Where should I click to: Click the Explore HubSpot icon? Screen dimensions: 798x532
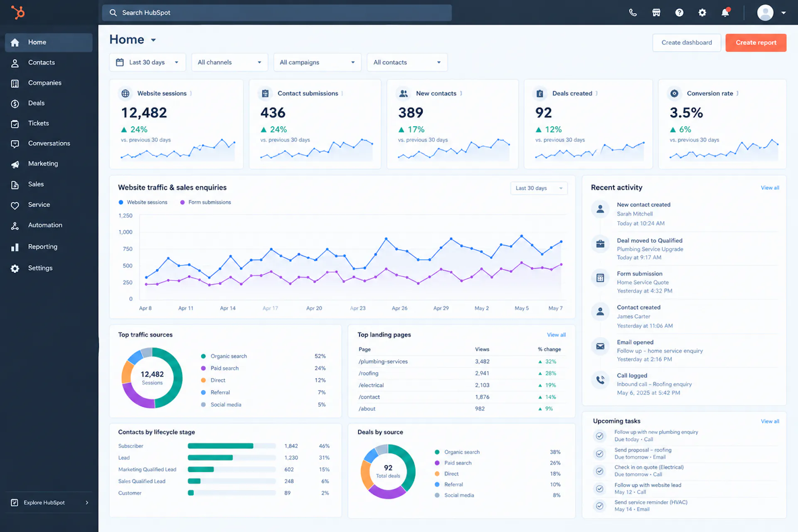click(x=15, y=502)
